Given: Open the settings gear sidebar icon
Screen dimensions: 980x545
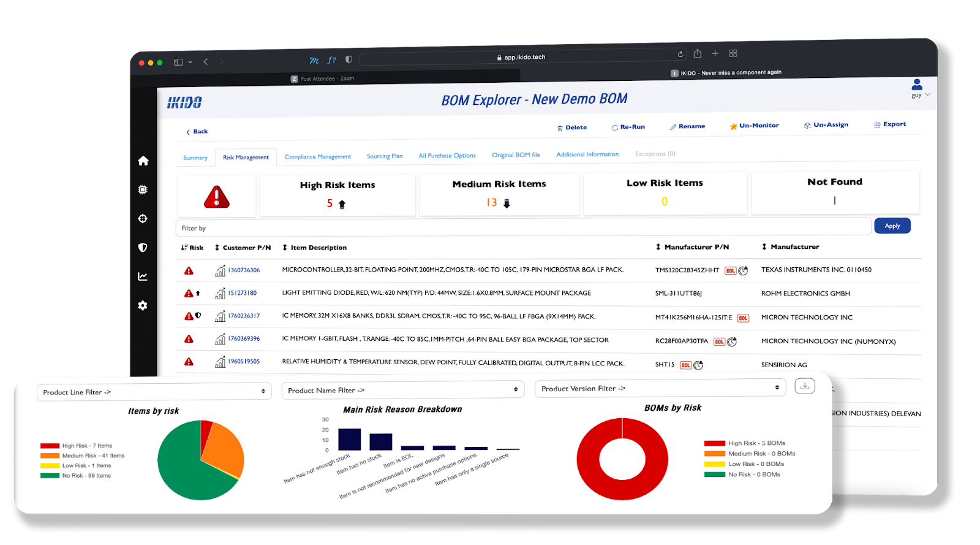Looking at the screenshot, I should [x=143, y=305].
